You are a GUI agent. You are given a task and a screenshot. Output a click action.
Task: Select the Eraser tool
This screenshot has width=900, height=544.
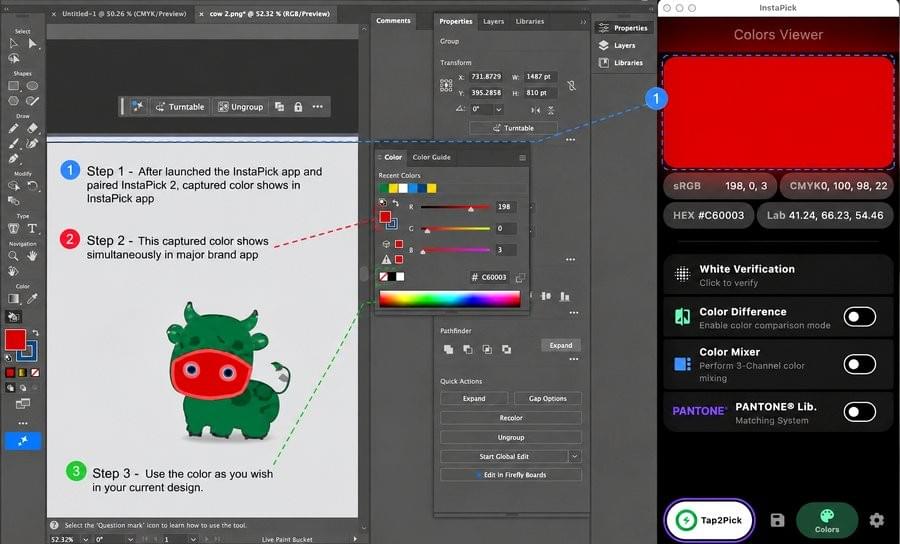pyautogui.click(x=33, y=128)
